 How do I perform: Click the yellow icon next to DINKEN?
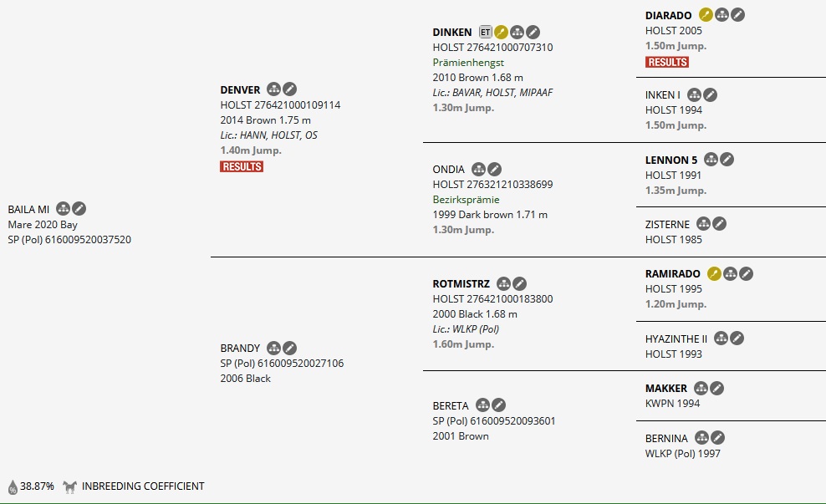[501, 32]
